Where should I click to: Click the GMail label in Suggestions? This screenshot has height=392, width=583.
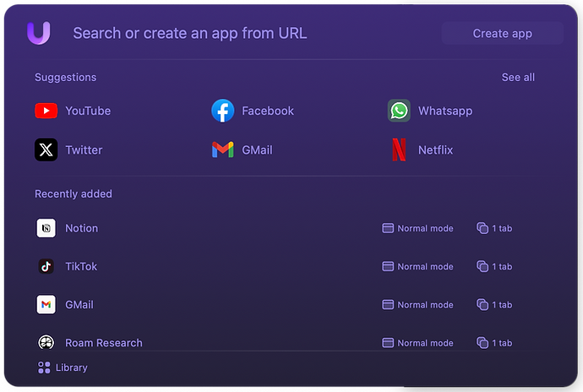(x=258, y=150)
